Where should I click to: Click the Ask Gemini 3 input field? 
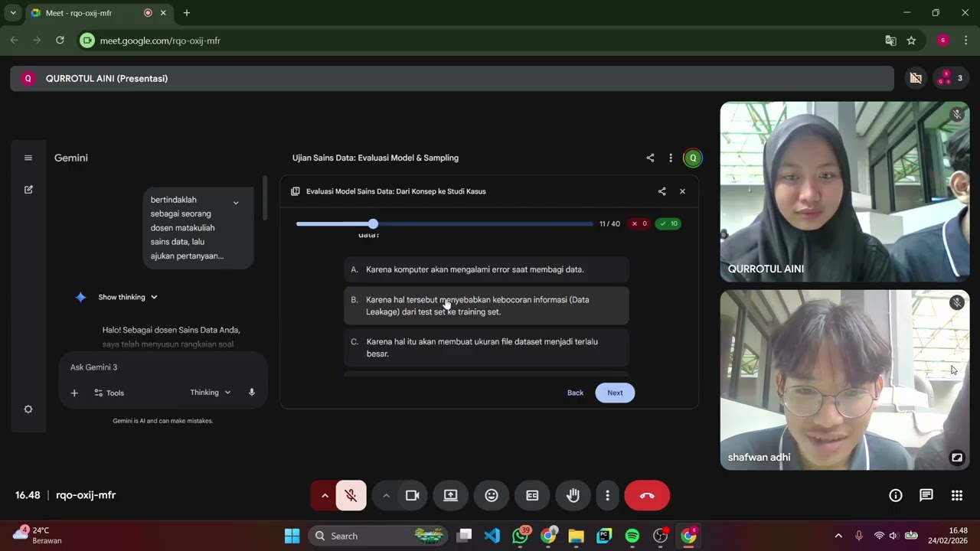click(162, 367)
